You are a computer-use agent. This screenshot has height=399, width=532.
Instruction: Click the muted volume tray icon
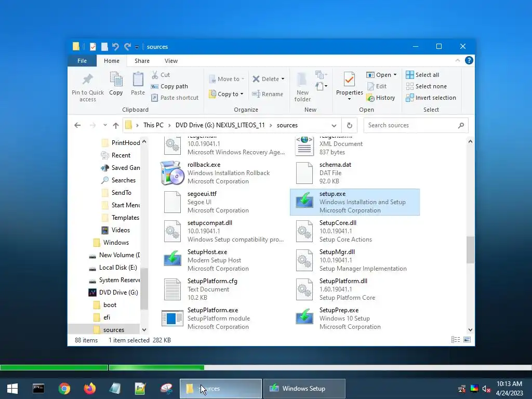pos(486,389)
